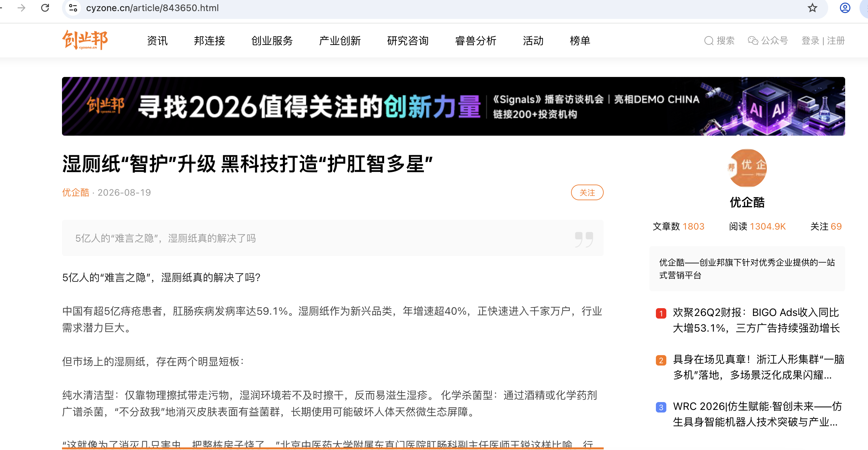Open the 资讯 menu
The height and width of the screenshot is (450, 868).
tap(157, 41)
